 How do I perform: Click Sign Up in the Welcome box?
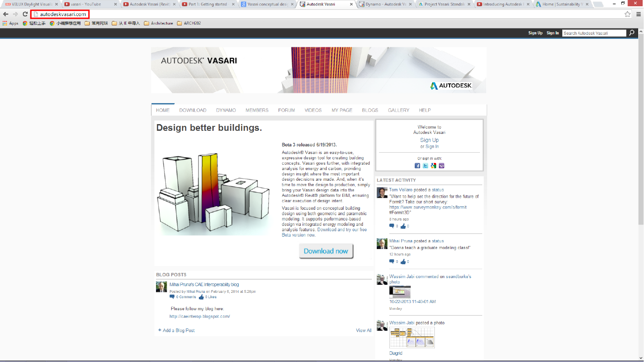(429, 140)
